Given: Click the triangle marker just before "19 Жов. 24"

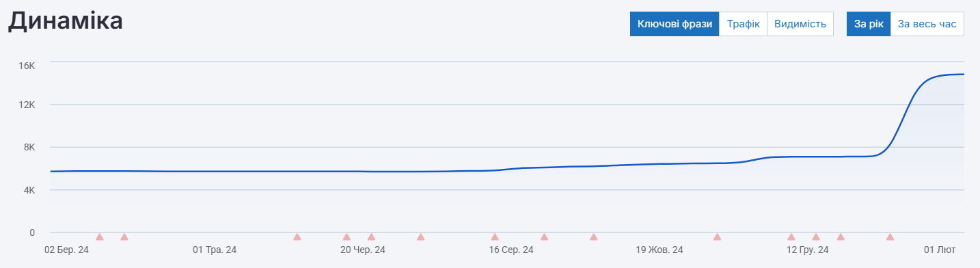Looking at the screenshot, I should coord(593,237).
